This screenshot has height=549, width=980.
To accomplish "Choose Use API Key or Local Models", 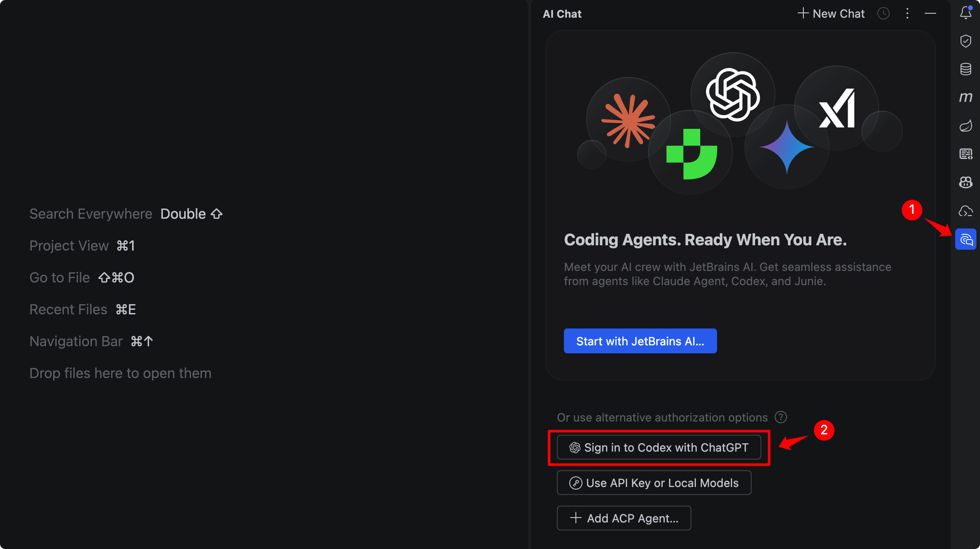I will pyautogui.click(x=654, y=483).
